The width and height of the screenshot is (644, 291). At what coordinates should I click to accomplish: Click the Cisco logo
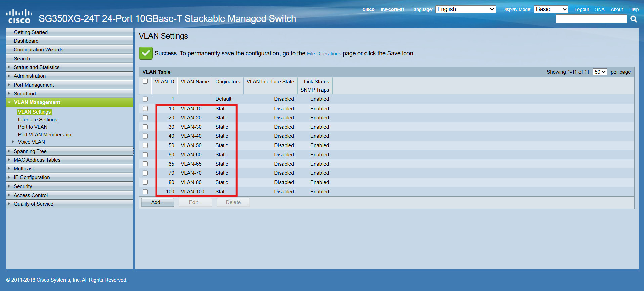click(19, 16)
